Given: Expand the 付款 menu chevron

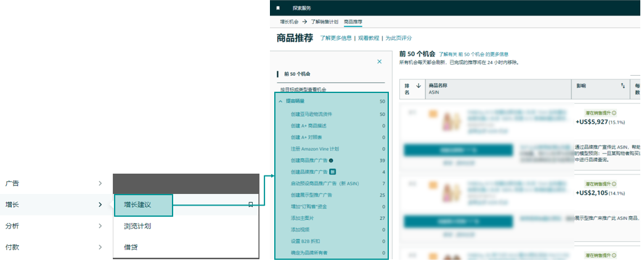Looking at the screenshot, I should pos(100,247).
